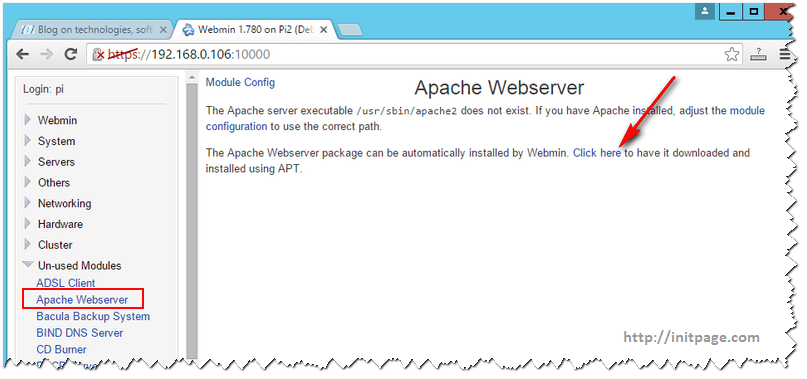The width and height of the screenshot is (807, 379).
Task: Expand the Servers category
Action: coord(56,162)
